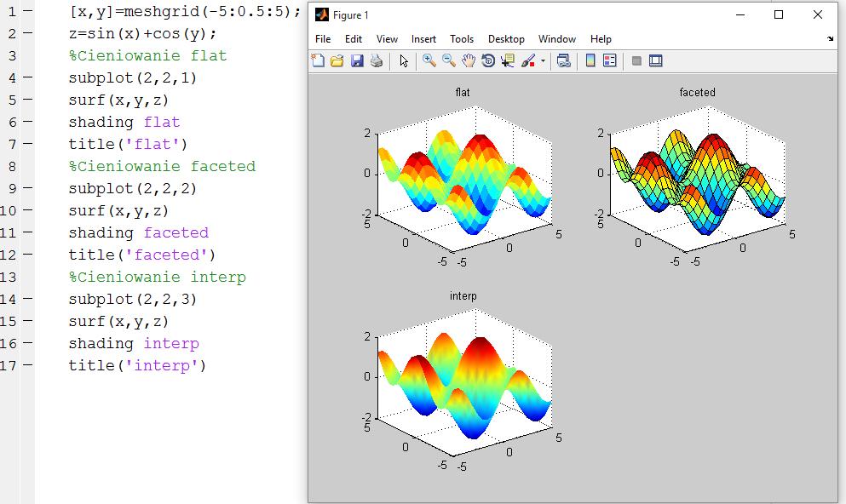
Task: Open a file with the folder icon
Action: pos(337,61)
